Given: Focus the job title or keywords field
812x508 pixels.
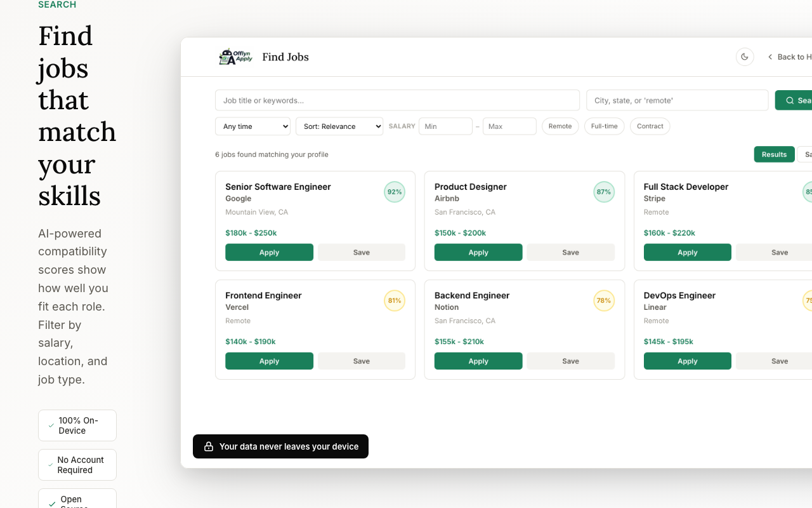Looking at the screenshot, I should [x=397, y=100].
